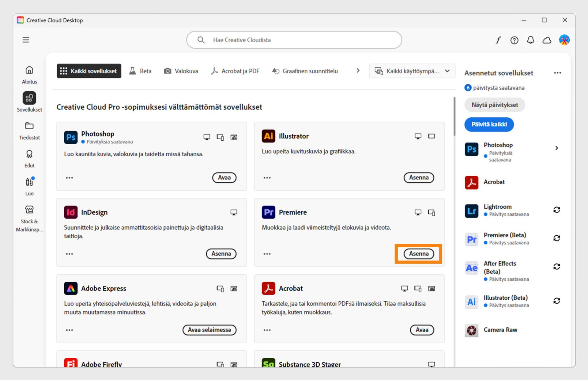Open Adobe Express card more options
The image size is (588, 380).
coord(70,330)
